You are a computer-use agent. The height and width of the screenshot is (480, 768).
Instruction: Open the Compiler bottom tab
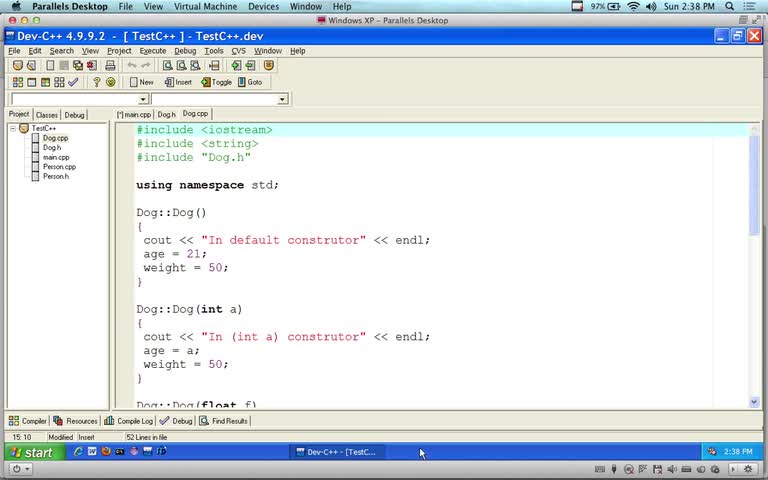pyautogui.click(x=28, y=421)
